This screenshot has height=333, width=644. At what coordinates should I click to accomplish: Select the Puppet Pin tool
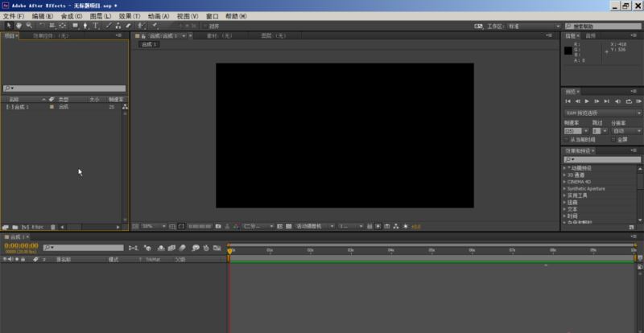[x=155, y=26]
